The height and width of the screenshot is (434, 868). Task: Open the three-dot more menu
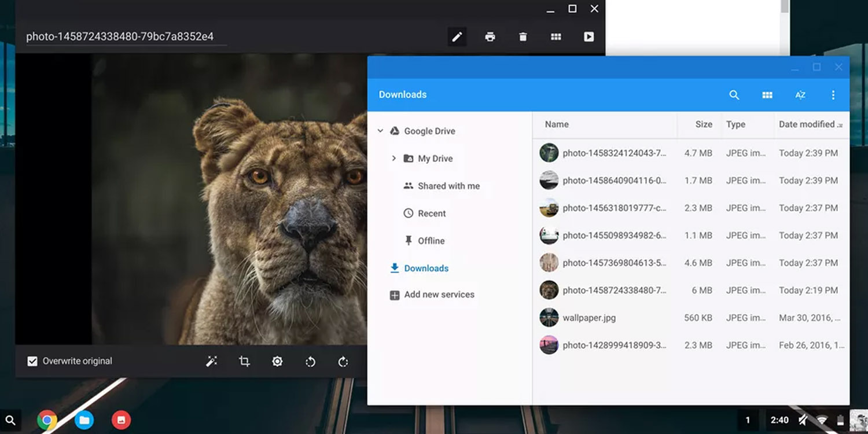click(833, 95)
